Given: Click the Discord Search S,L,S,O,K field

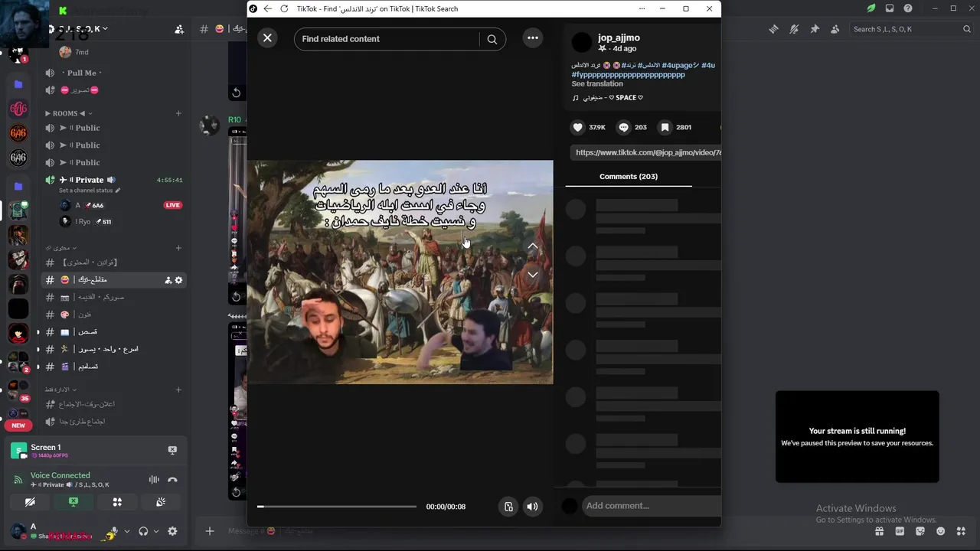Looking at the screenshot, I should 911,29.
